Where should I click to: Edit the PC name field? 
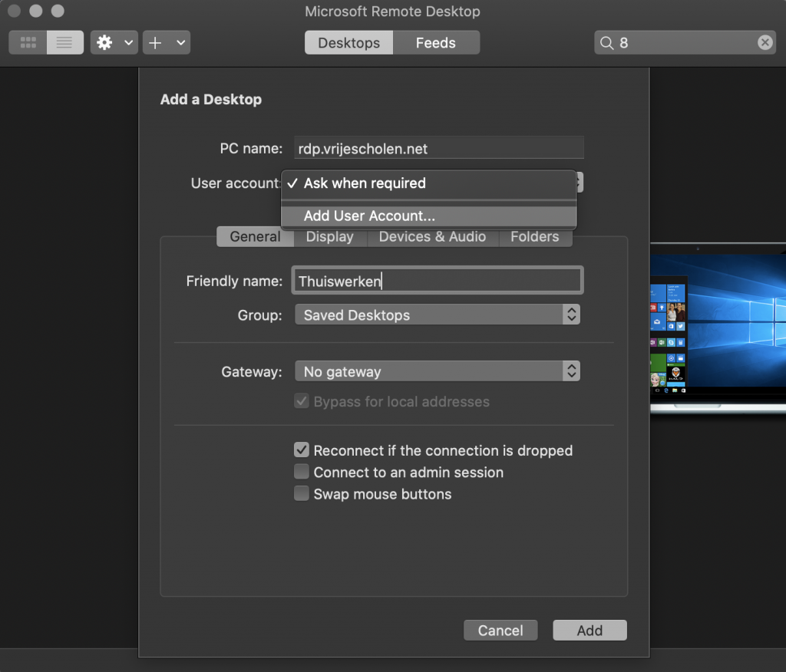click(438, 148)
